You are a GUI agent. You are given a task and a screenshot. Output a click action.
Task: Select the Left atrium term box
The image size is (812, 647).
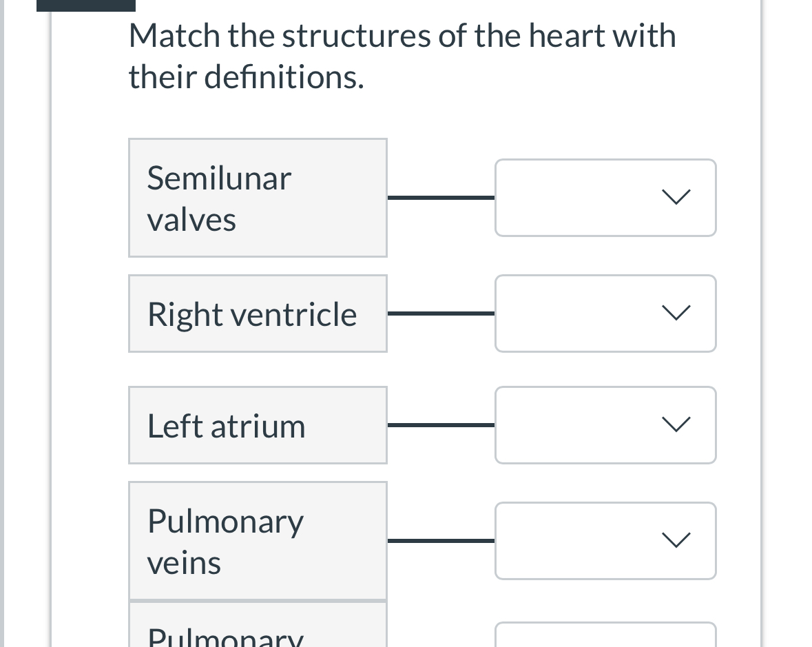pyautogui.click(x=258, y=425)
